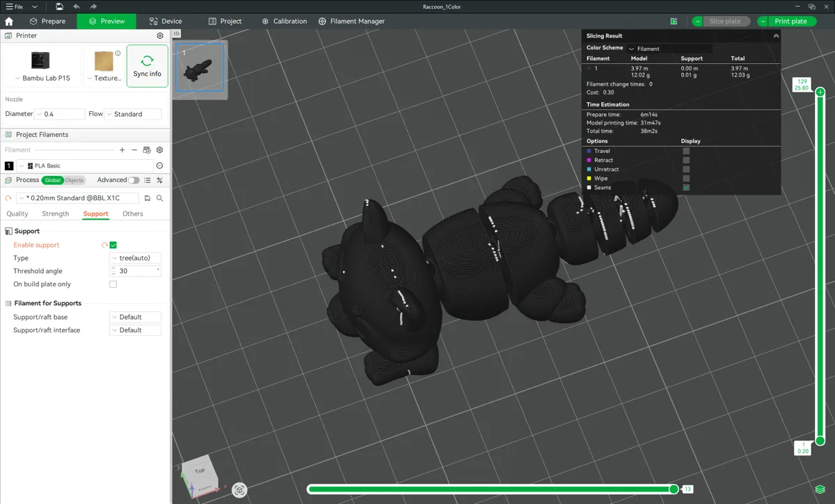Toggle Unretract display checkbox
Viewport: 835px width, 504px height.
click(x=686, y=169)
